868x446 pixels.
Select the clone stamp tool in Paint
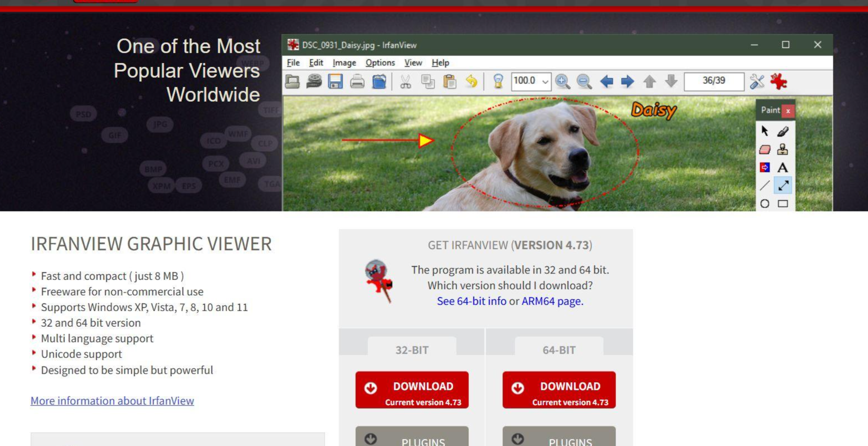click(x=783, y=149)
